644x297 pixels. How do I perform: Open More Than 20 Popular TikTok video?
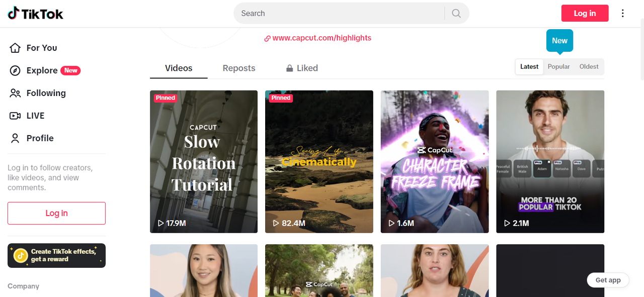(x=550, y=162)
